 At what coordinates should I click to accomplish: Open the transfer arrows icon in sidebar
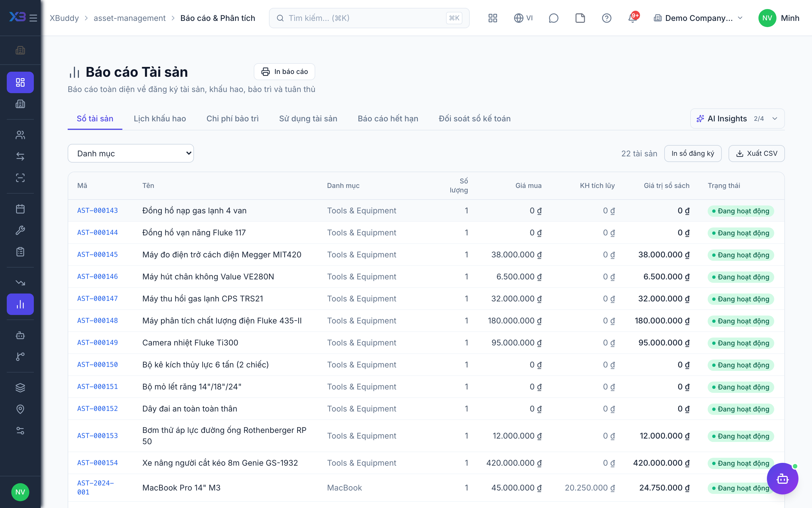[x=20, y=156]
